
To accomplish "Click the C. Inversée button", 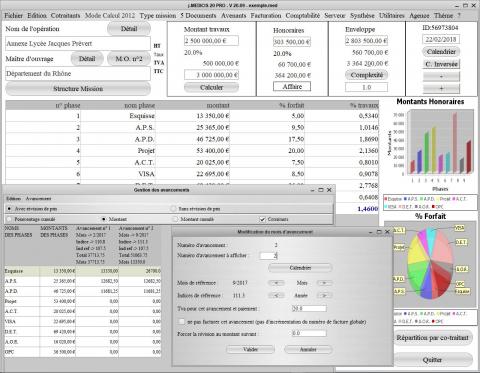I will click(x=441, y=64).
